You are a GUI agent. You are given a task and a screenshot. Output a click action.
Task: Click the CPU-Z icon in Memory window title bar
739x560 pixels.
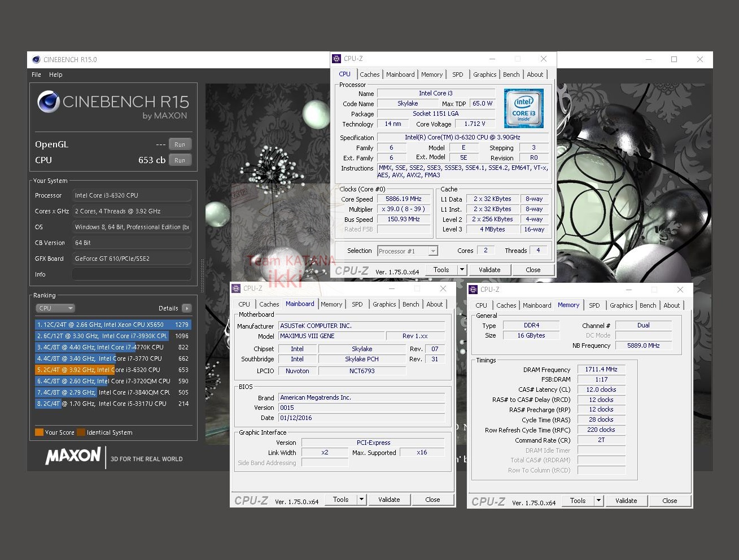point(473,289)
